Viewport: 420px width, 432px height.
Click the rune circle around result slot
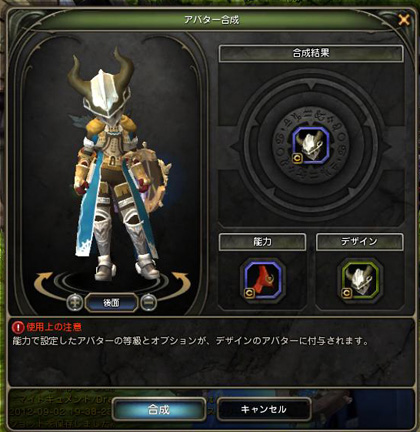[x=311, y=146]
